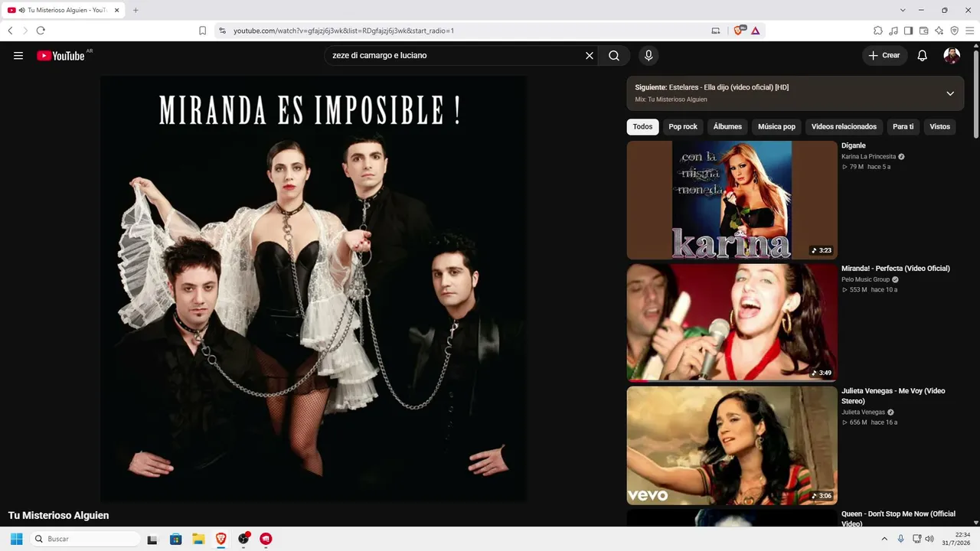Open the Brave main menu

969,31
